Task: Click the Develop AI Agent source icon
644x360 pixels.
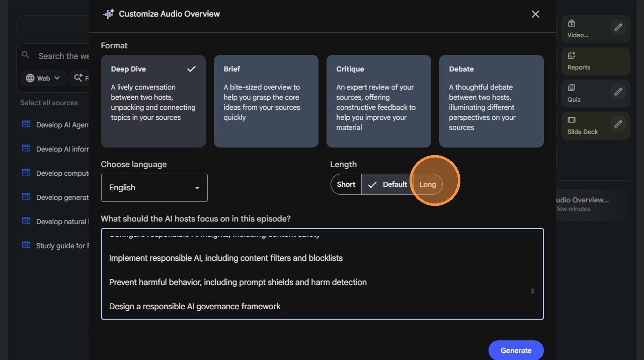Action: click(x=26, y=124)
